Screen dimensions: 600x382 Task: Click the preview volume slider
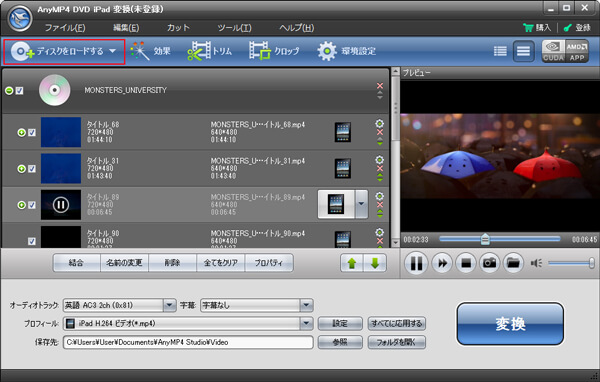coord(571,263)
